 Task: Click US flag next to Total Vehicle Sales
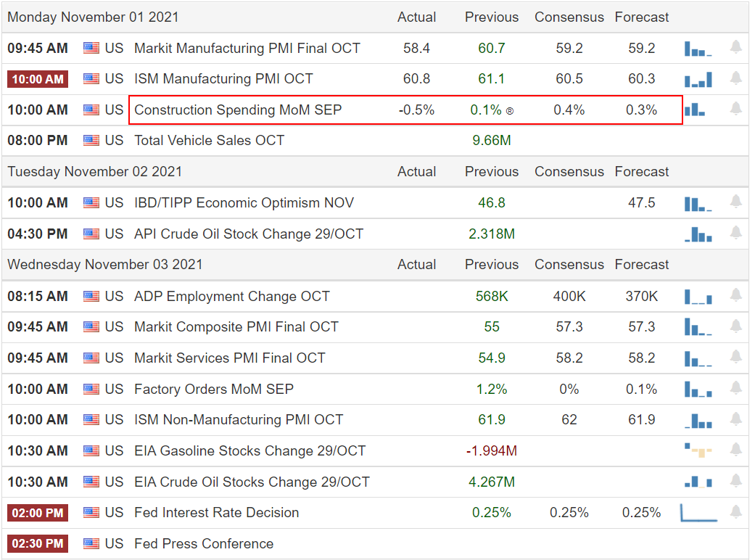91,141
